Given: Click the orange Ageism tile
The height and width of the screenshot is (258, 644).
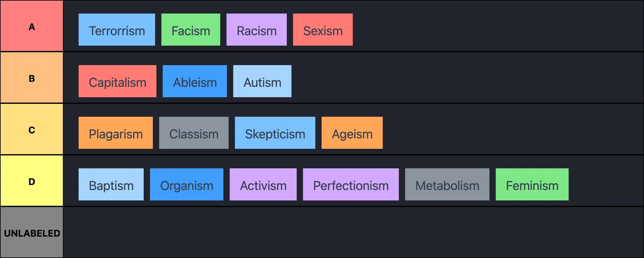Looking at the screenshot, I should (352, 133).
